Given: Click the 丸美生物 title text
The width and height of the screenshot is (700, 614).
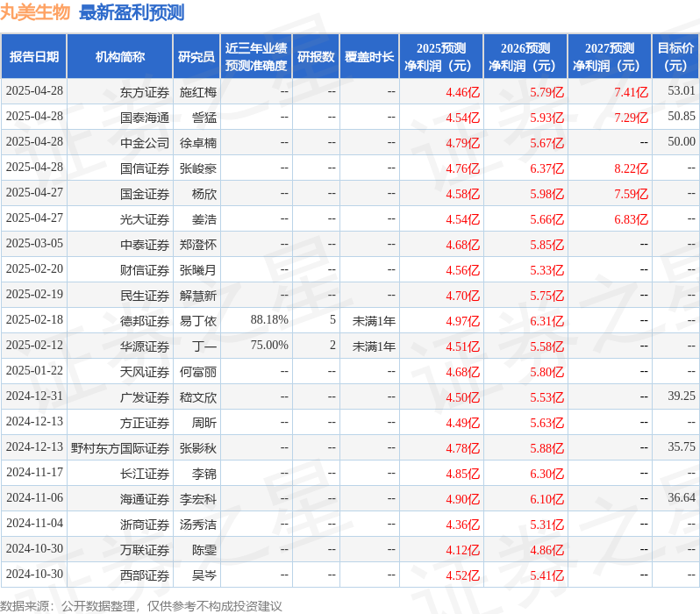Looking at the screenshot, I should pos(35,12).
